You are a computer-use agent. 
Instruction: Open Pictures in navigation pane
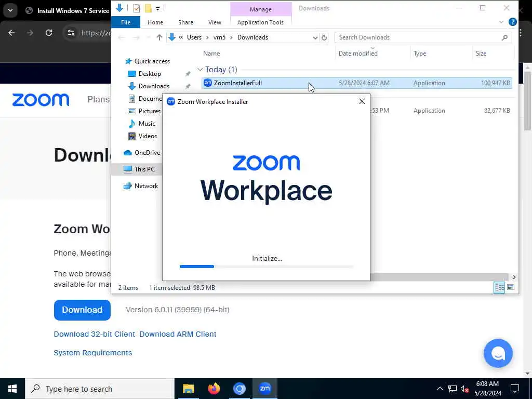coord(149,111)
